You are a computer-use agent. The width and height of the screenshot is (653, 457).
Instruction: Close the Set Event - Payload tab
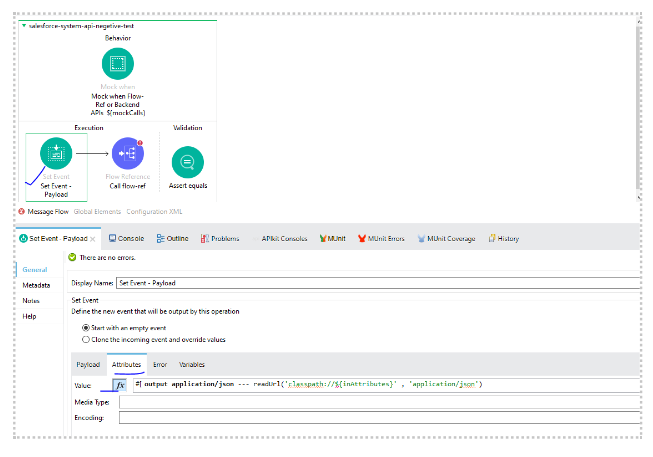click(x=93, y=239)
